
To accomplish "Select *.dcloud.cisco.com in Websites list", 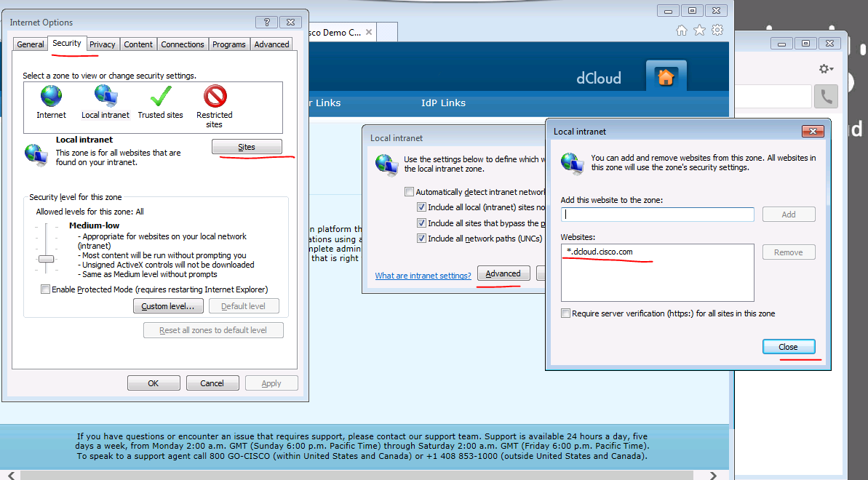I will [600, 252].
